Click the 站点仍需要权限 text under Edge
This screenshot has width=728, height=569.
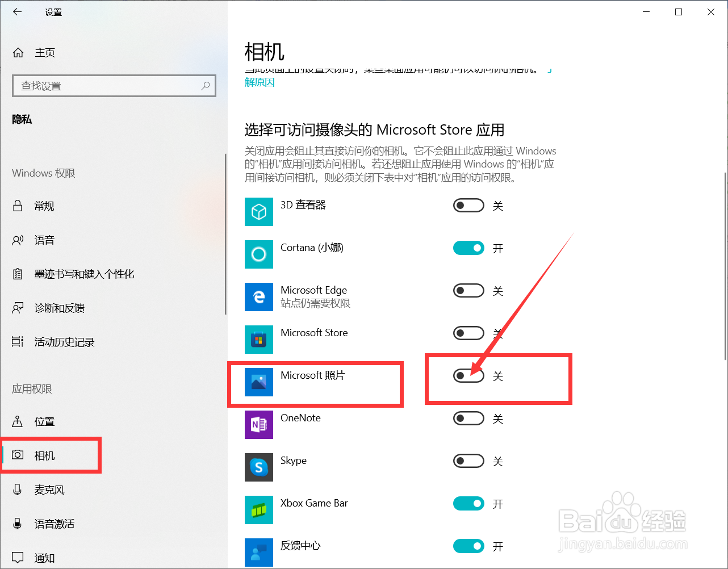315,303
